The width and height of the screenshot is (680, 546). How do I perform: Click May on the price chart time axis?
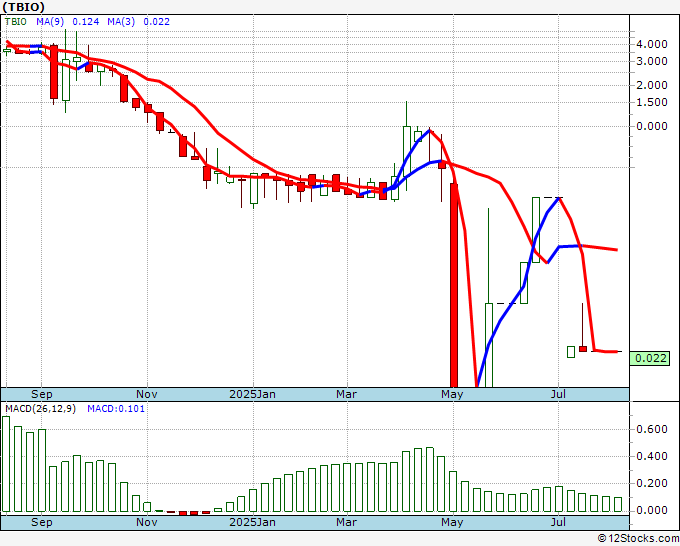452,394
